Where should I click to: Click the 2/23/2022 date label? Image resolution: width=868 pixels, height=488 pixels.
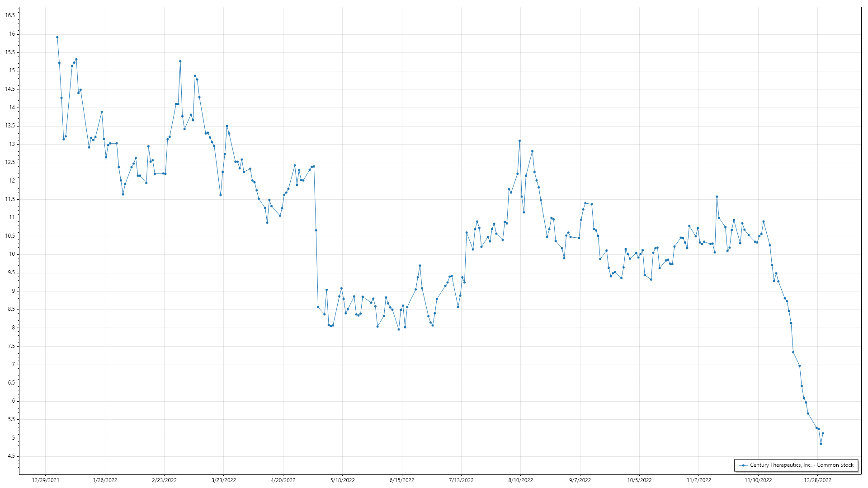point(164,480)
